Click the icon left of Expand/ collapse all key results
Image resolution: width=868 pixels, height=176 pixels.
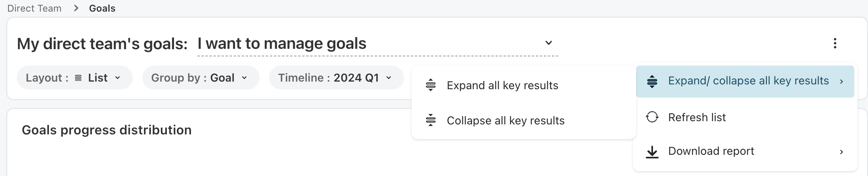click(x=652, y=81)
